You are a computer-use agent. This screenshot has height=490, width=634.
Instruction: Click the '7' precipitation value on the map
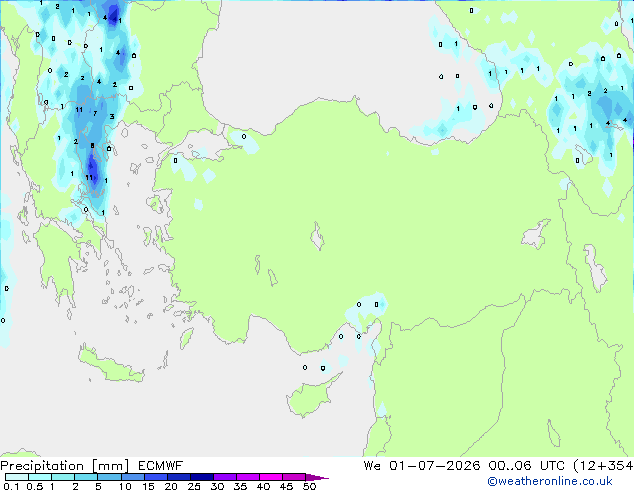pos(95,114)
